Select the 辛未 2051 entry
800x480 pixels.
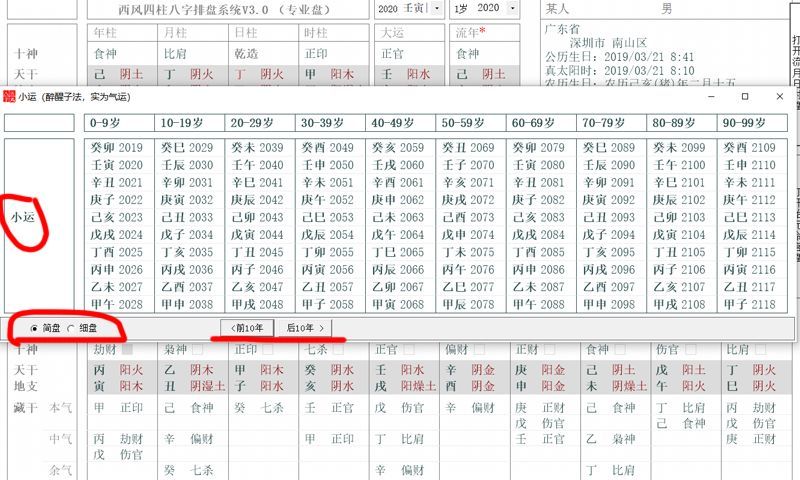(x=328, y=183)
